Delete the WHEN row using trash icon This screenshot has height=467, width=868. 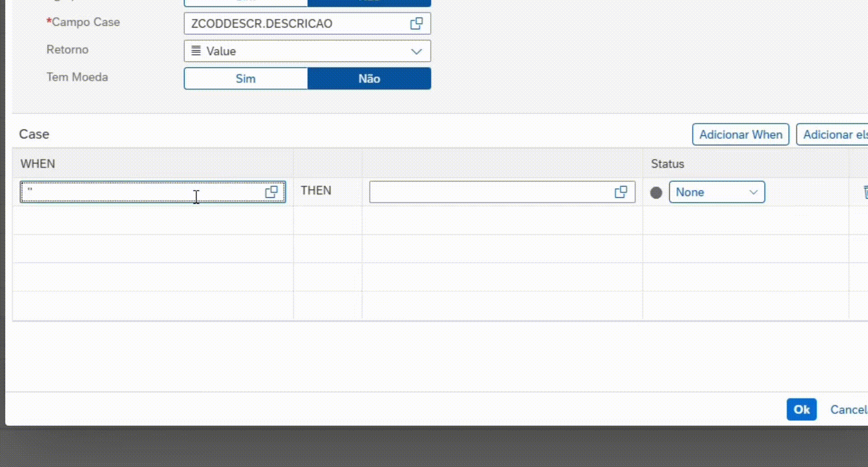[865, 192]
